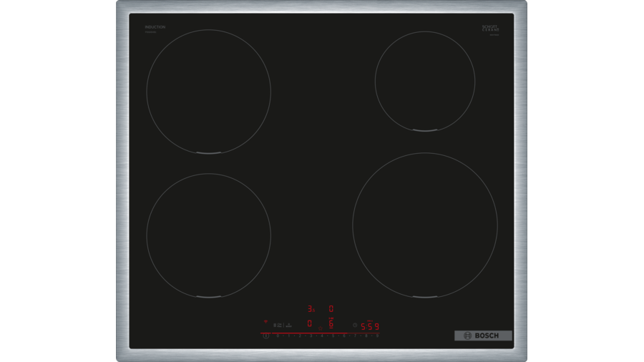644x362 pixels.
Task: Click the Schott Ceran logo
Action: coord(490,29)
